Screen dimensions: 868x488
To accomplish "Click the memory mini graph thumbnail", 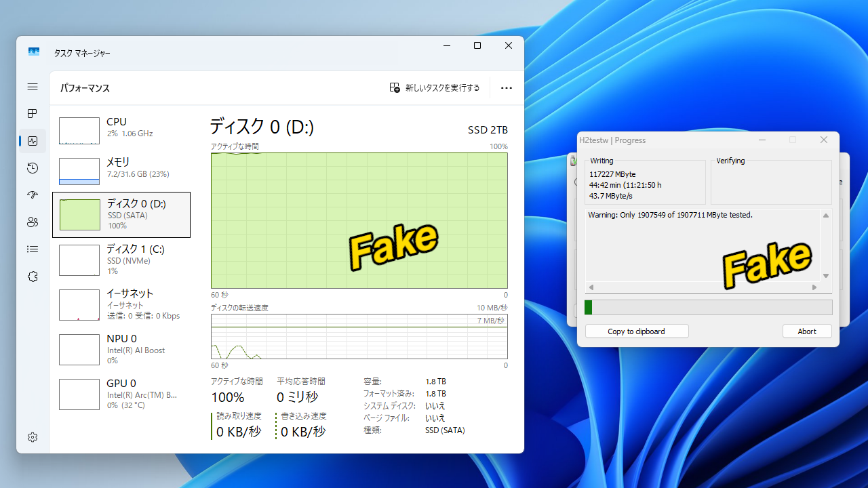I will [79, 171].
